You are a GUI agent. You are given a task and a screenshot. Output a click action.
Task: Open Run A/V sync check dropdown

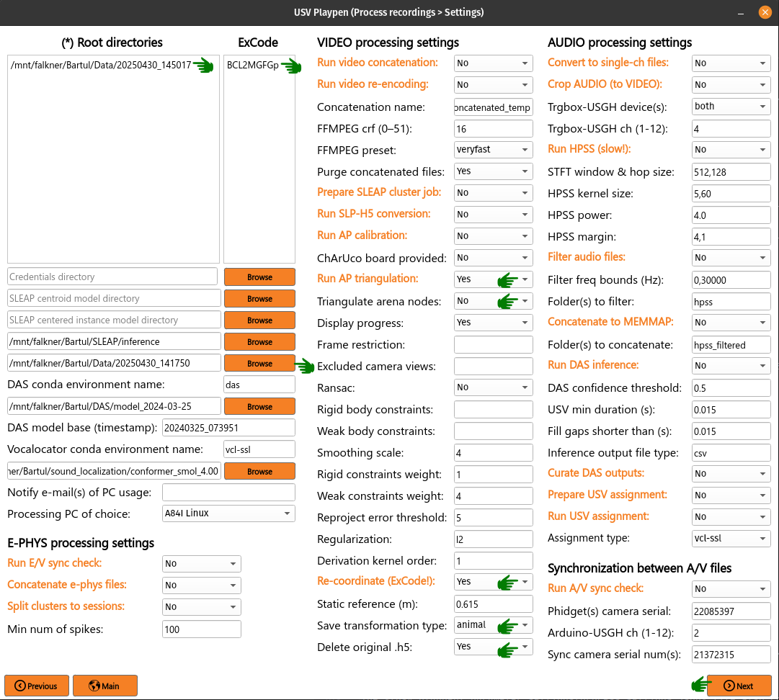click(x=731, y=589)
